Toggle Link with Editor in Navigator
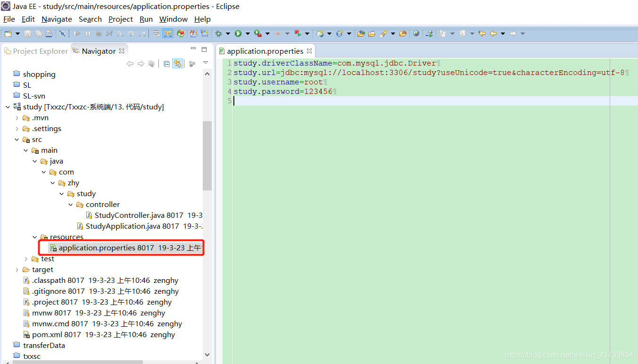This screenshot has width=638, height=364. point(178,64)
